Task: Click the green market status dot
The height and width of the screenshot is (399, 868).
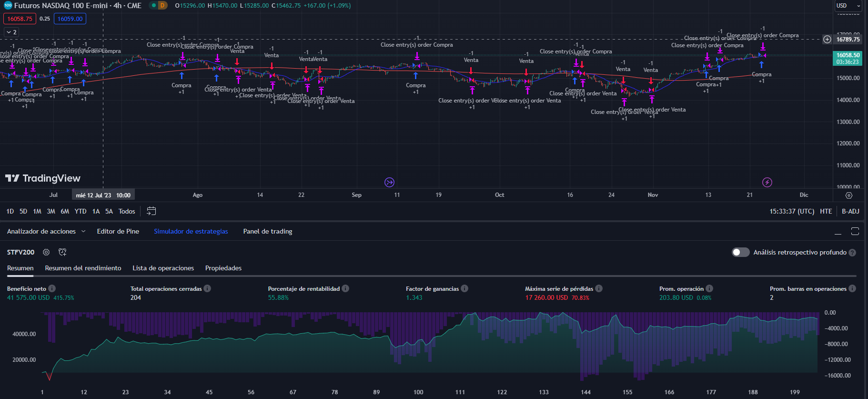Action: 153,6
